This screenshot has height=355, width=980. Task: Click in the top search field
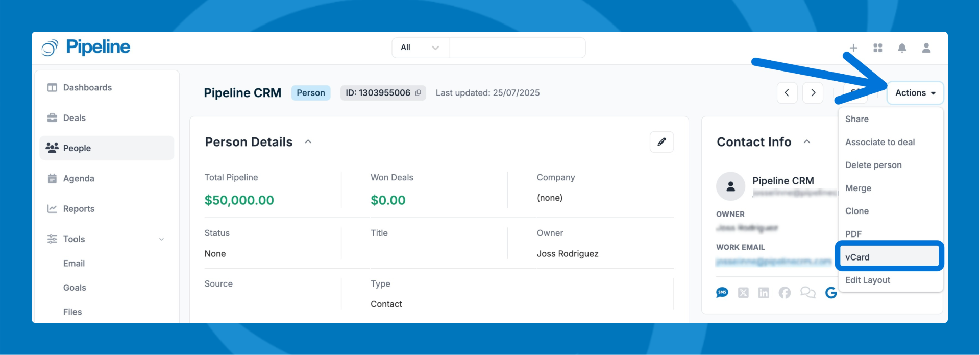point(517,48)
